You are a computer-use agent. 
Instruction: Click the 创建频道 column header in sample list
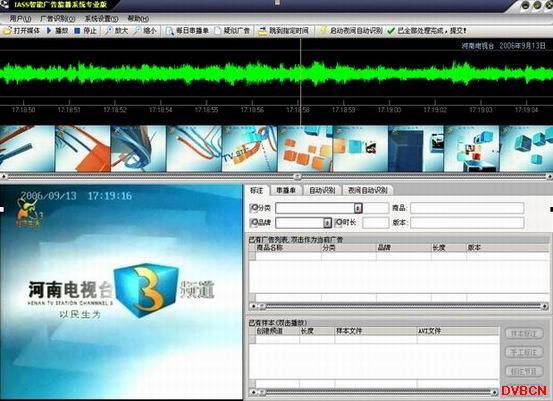pos(277,331)
